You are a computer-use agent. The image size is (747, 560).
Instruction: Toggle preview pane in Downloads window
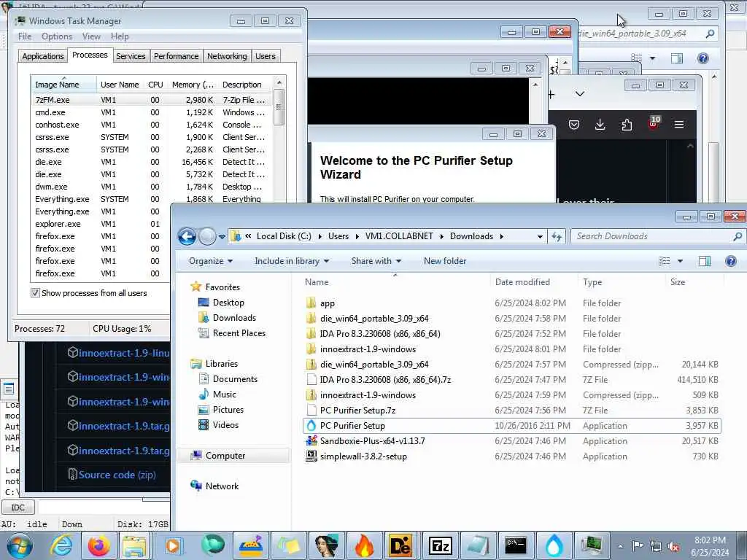point(704,261)
